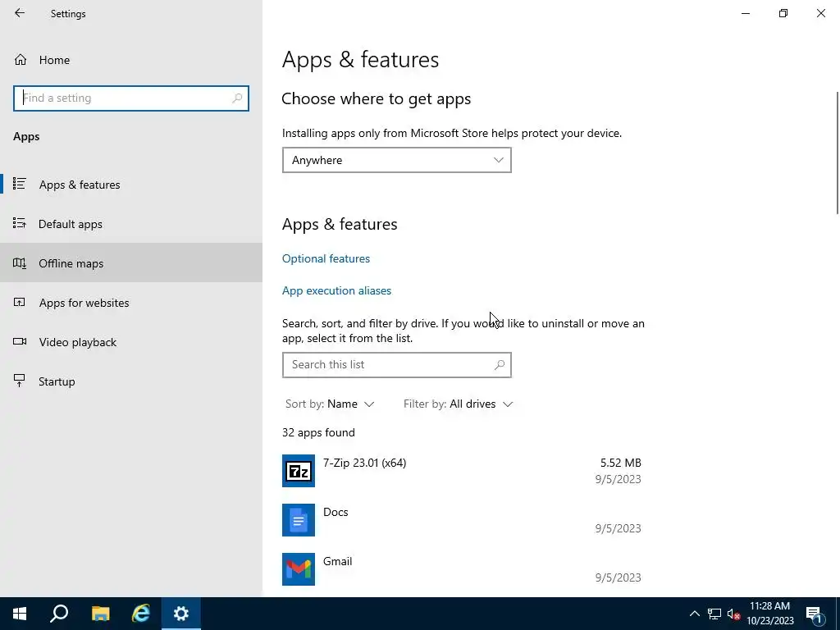Click the Home icon in sidebar
The width and height of the screenshot is (840, 630).
click(21, 60)
